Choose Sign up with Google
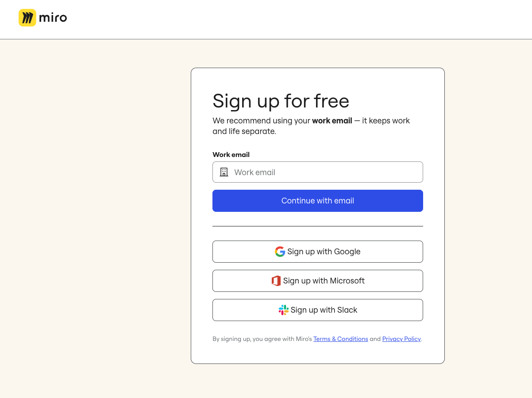This screenshot has height=398, width=532. pyautogui.click(x=318, y=251)
